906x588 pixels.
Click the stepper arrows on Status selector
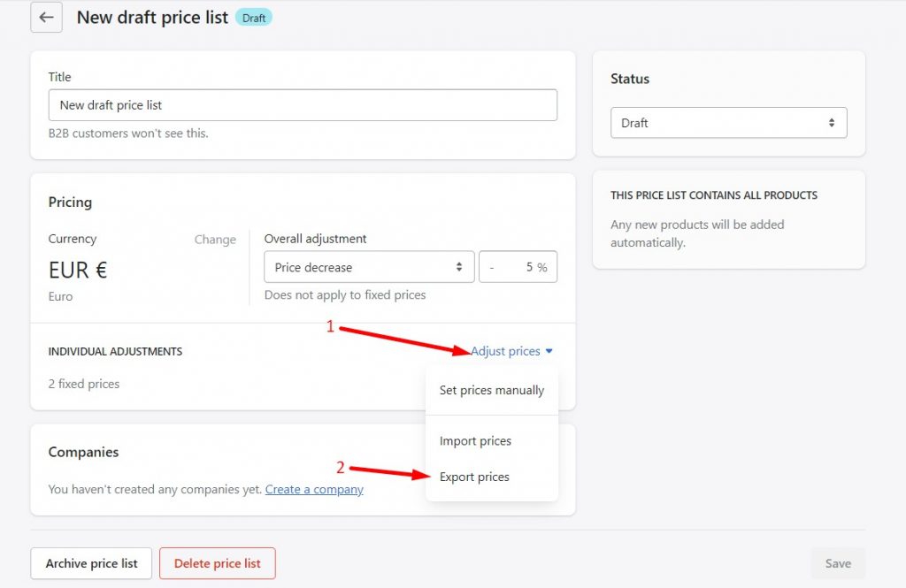(833, 122)
